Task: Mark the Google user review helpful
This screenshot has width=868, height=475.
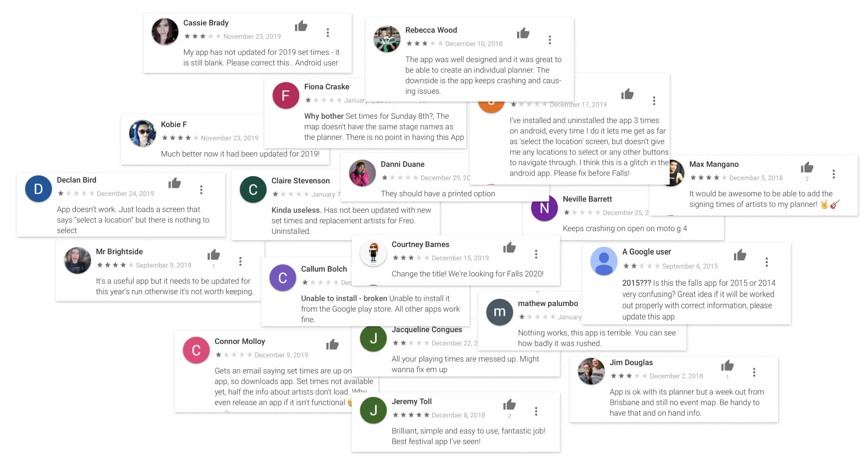Action: click(x=740, y=255)
